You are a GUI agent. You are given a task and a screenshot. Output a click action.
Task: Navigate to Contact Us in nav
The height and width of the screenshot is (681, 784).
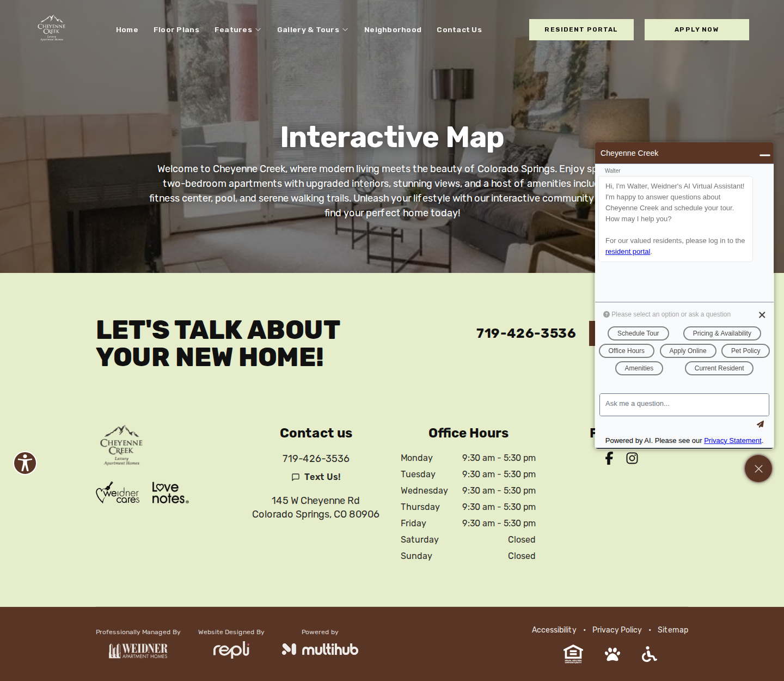pos(459,30)
